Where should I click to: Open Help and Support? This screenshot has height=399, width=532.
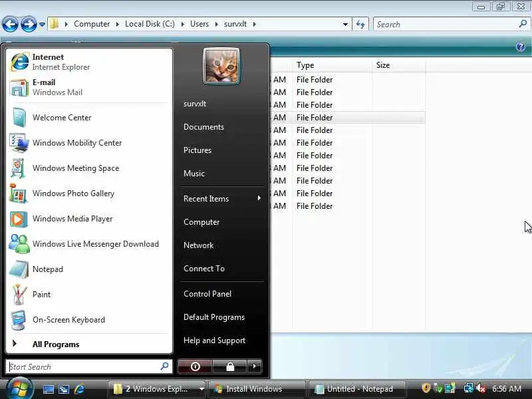pyautogui.click(x=214, y=340)
